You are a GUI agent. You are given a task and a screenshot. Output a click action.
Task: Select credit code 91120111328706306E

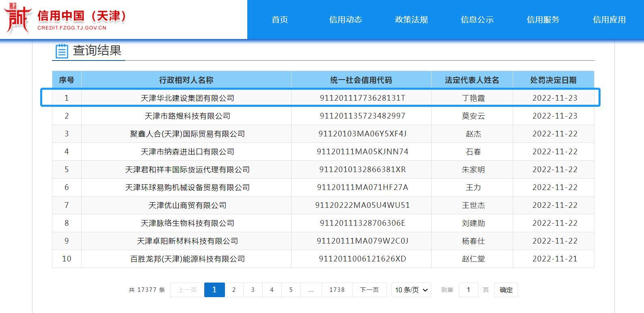[x=363, y=223]
